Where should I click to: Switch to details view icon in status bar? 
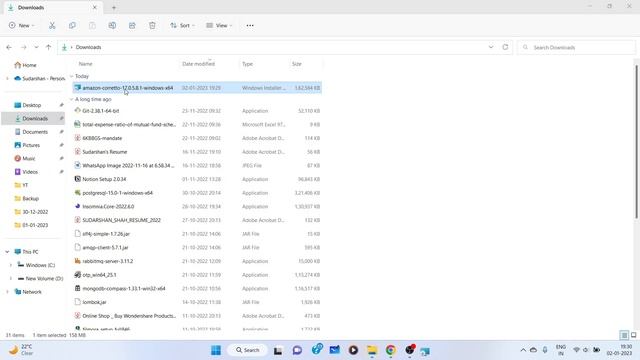(624, 335)
